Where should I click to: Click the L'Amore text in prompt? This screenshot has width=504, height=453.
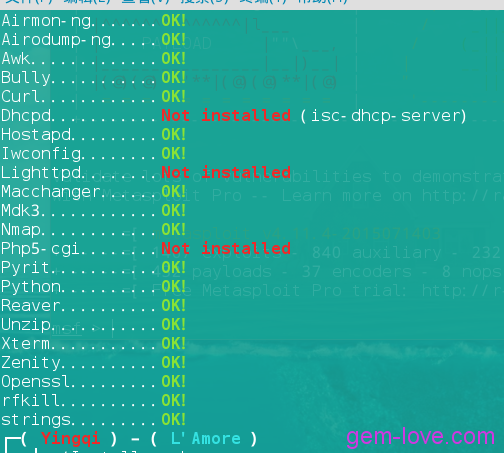pos(206,439)
